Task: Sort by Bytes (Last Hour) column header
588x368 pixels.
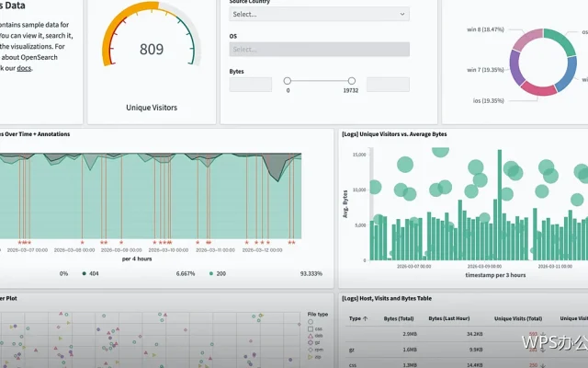Action: 449,318
